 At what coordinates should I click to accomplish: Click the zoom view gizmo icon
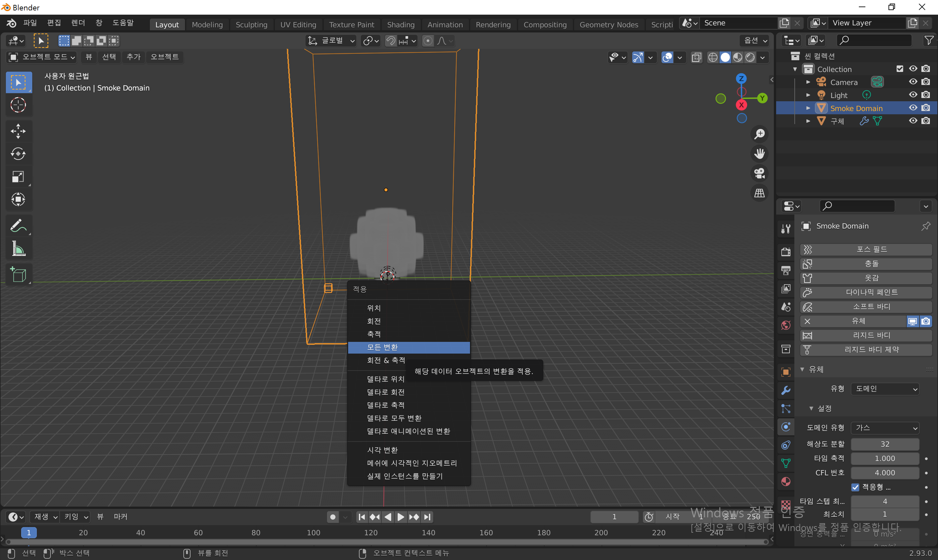tap(759, 134)
